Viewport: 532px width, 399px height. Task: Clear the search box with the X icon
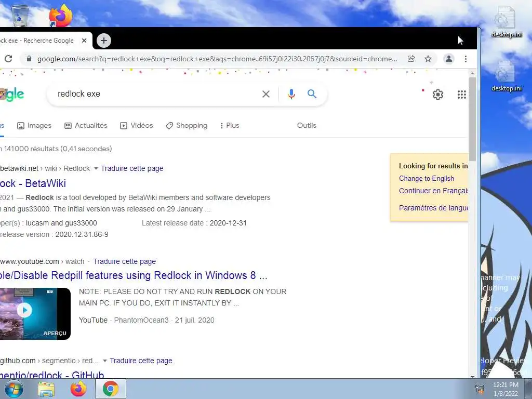coord(266,94)
